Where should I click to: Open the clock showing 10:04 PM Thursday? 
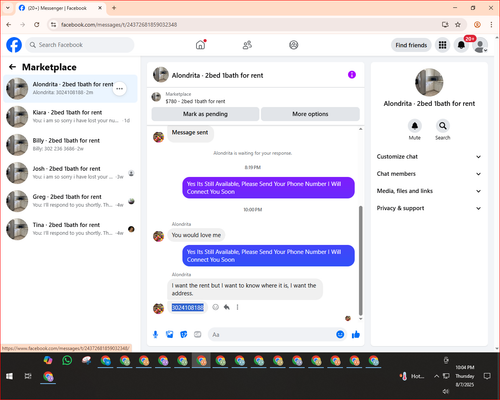pyautogui.click(x=465, y=376)
